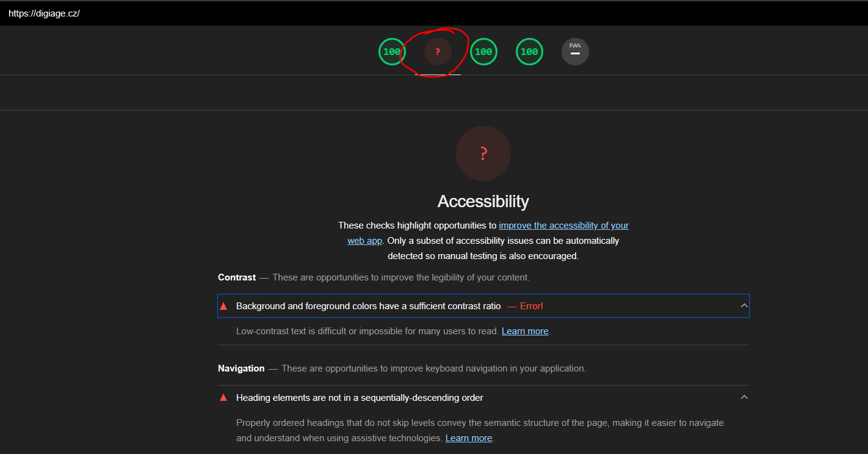Screen dimensions: 868x454
Task: Click the large '?' gauge above the Accessibility heading
Action: (x=483, y=153)
